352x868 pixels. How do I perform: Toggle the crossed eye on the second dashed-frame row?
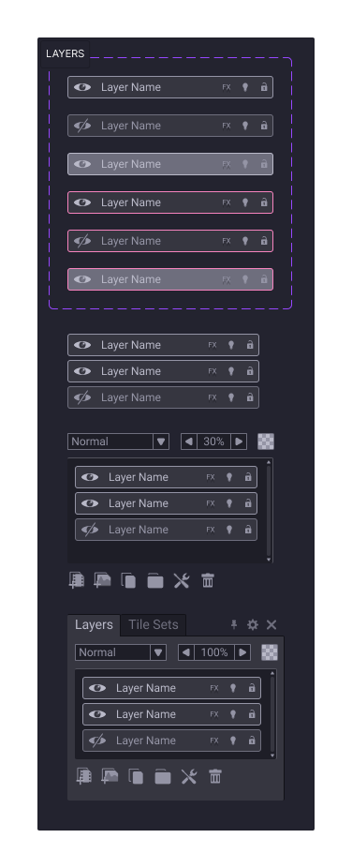coord(82,126)
